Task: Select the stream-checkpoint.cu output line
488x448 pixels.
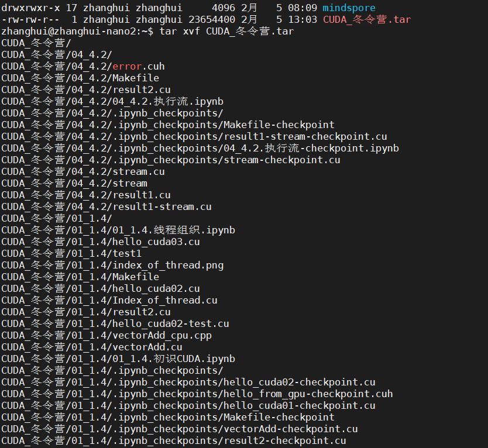Action: [171, 160]
